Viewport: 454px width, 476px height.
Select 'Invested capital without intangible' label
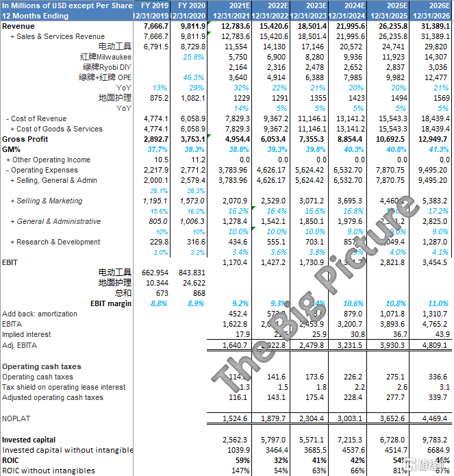coord(67,450)
